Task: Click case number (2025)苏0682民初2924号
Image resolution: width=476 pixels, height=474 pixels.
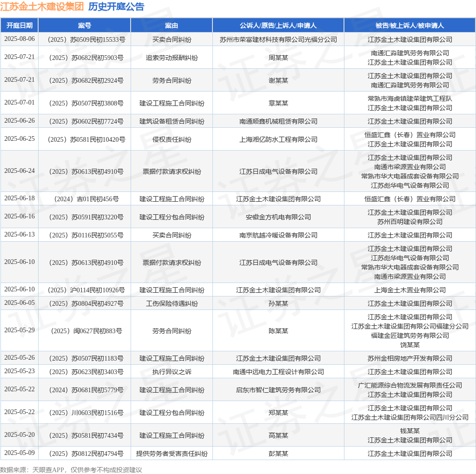Action: (86, 80)
